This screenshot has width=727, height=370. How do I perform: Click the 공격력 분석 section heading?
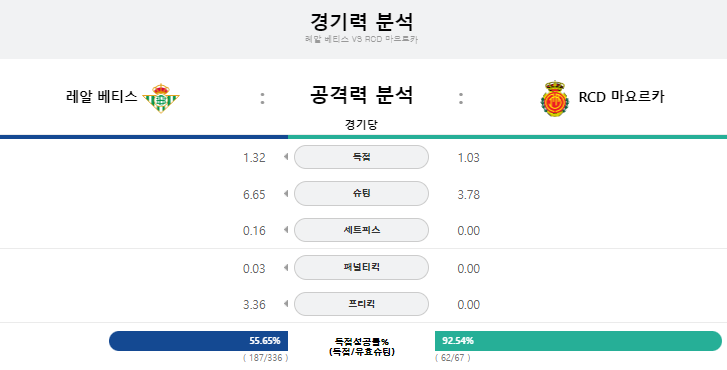click(x=362, y=95)
